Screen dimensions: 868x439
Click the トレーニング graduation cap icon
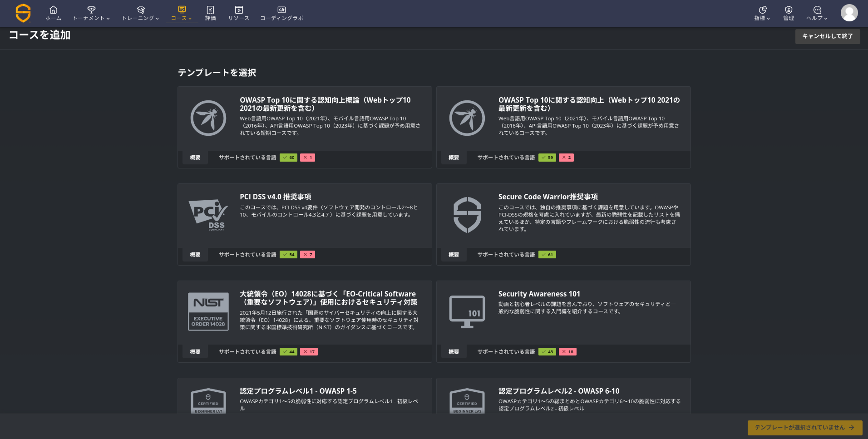[141, 10]
